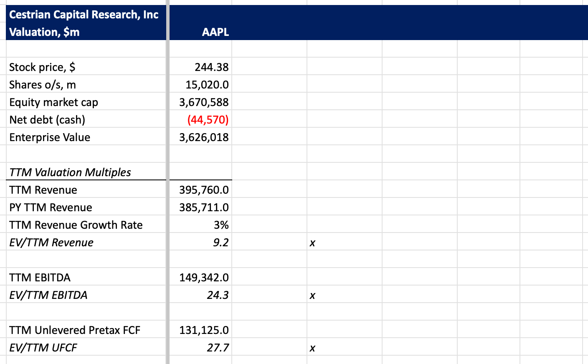Image resolution: width=588 pixels, height=364 pixels.
Task: Select the 'Equity market cap' label
Action: pyautogui.click(x=53, y=102)
